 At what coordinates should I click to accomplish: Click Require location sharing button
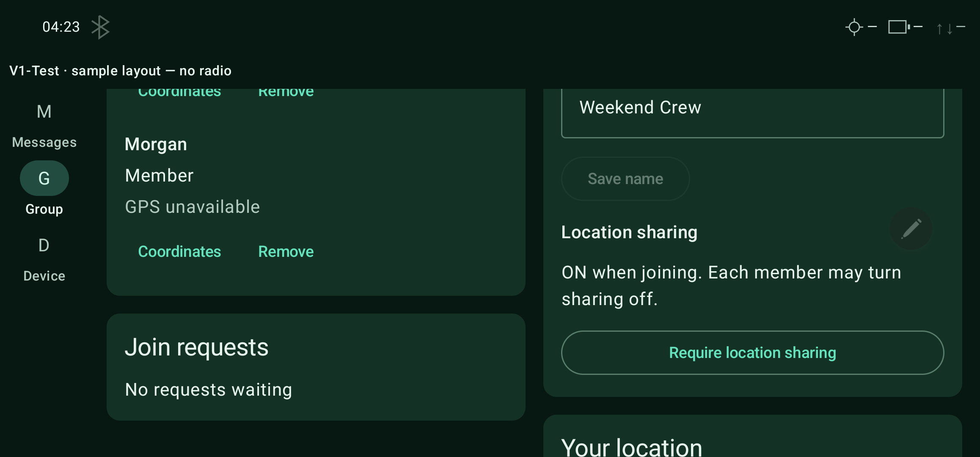(752, 352)
